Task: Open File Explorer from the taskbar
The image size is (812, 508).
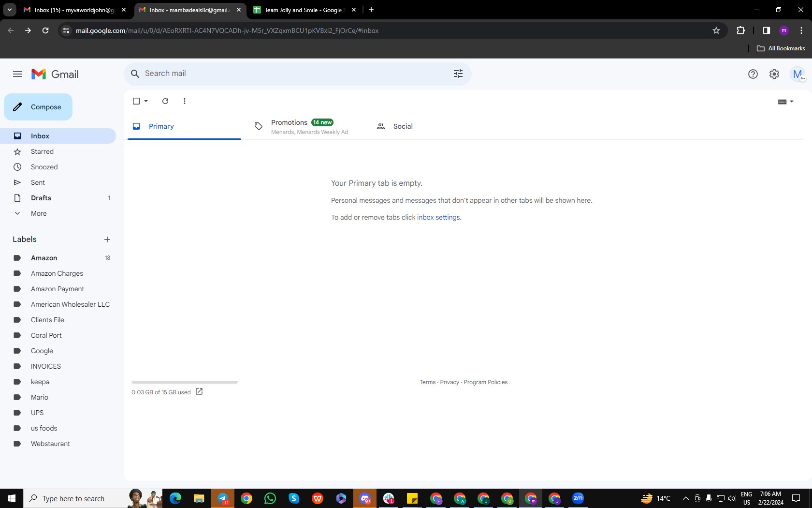Action: [x=199, y=498]
